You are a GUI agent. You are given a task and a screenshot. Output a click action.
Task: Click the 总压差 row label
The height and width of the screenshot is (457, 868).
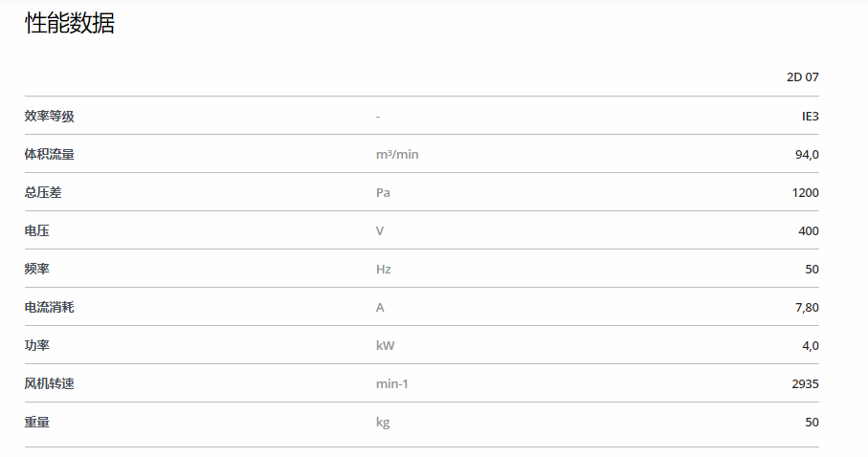[x=43, y=192]
